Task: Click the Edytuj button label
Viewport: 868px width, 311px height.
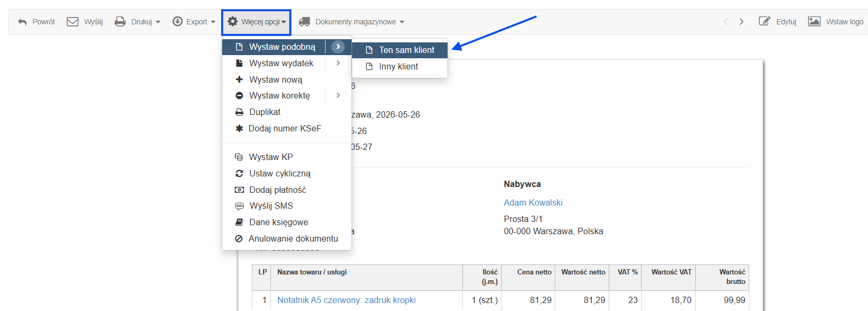Action: (786, 22)
